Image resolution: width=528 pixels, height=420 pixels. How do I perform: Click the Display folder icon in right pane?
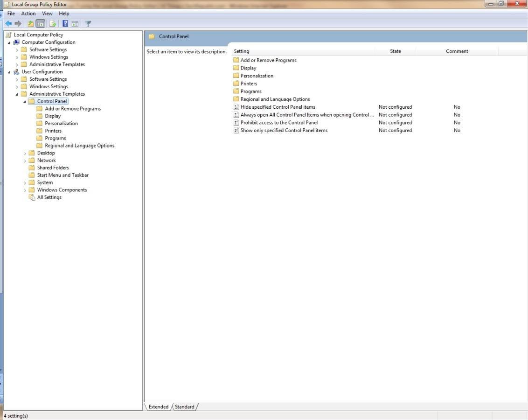[x=236, y=68]
